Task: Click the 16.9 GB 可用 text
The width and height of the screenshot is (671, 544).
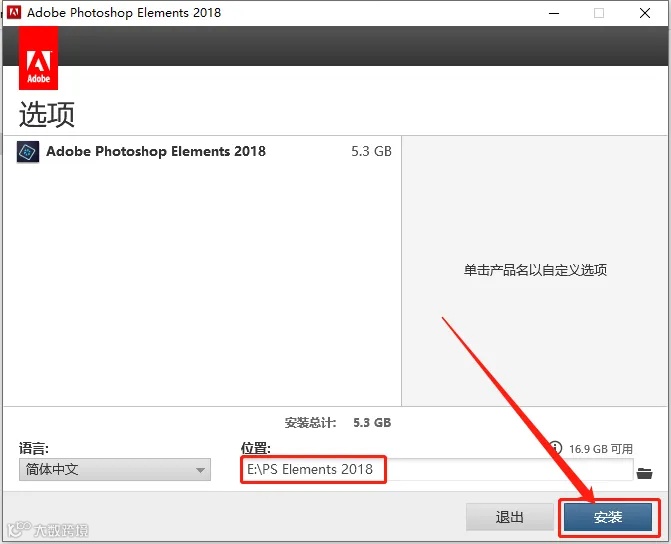Action: pyautogui.click(x=600, y=449)
